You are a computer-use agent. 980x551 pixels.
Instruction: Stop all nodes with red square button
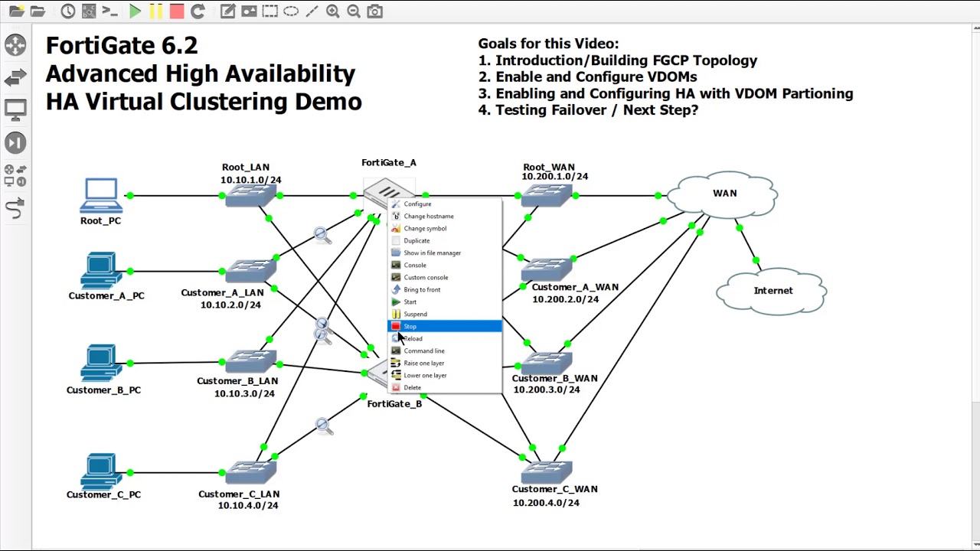click(177, 11)
